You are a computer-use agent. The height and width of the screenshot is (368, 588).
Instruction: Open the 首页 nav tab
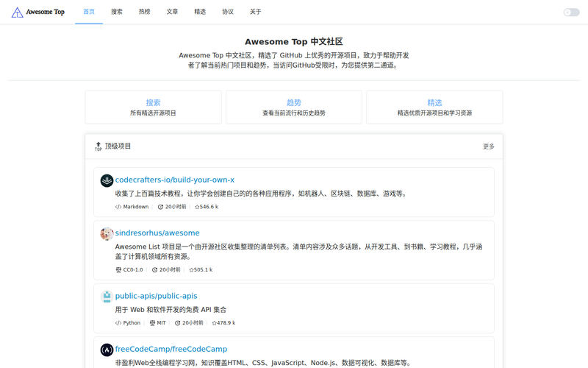click(89, 12)
